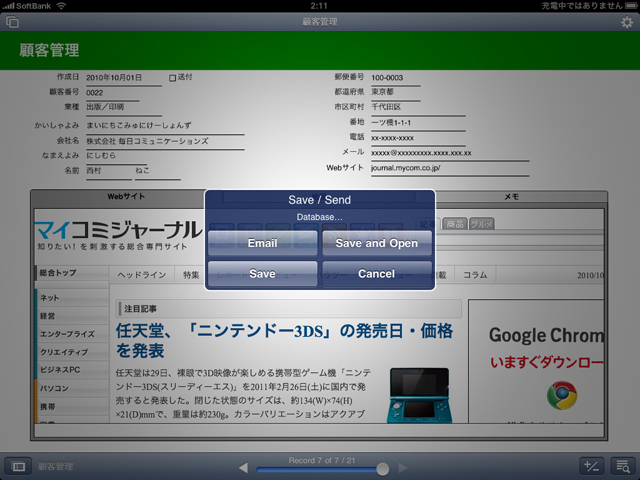Open the window switcher icon at top left
This screenshot has height=480, width=640.
point(13,22)
